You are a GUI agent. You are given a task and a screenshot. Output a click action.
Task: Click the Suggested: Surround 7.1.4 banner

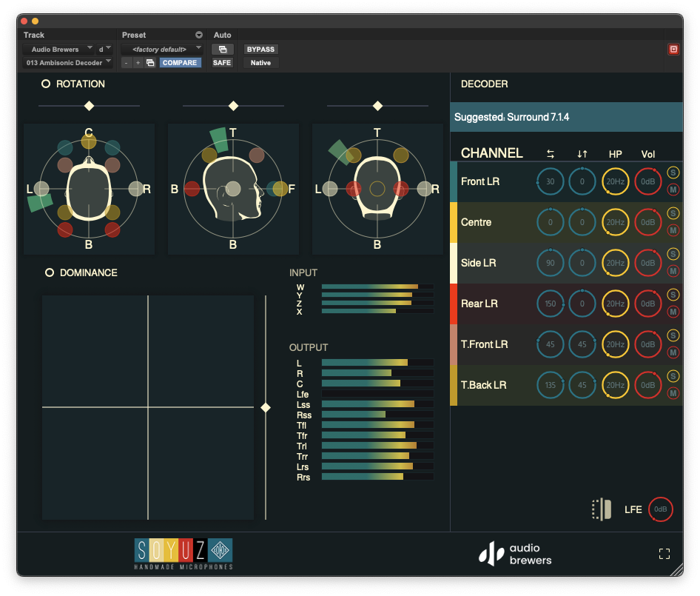point(566,117)
